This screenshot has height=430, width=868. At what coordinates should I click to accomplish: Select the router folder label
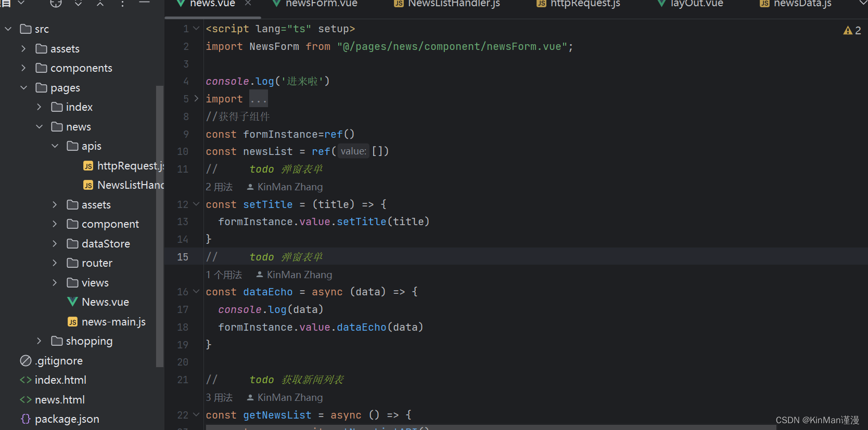[x=97, y=263]
